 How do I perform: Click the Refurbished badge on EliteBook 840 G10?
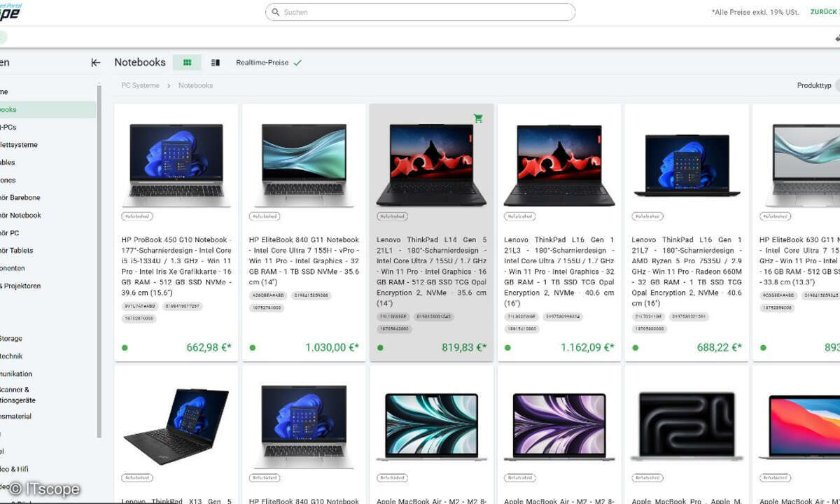click(x=265, y=477)
